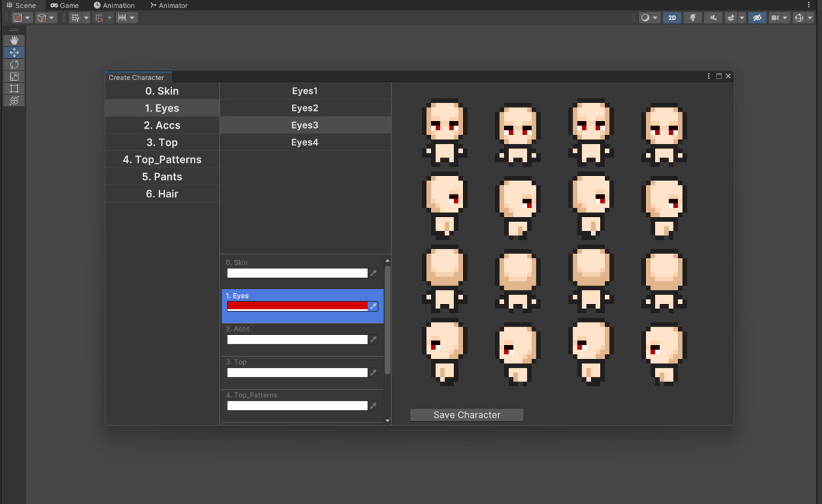This screenshot has width=822, height=504.
Task: Open the 2. Accs color field
Action: tap(297, 340)
